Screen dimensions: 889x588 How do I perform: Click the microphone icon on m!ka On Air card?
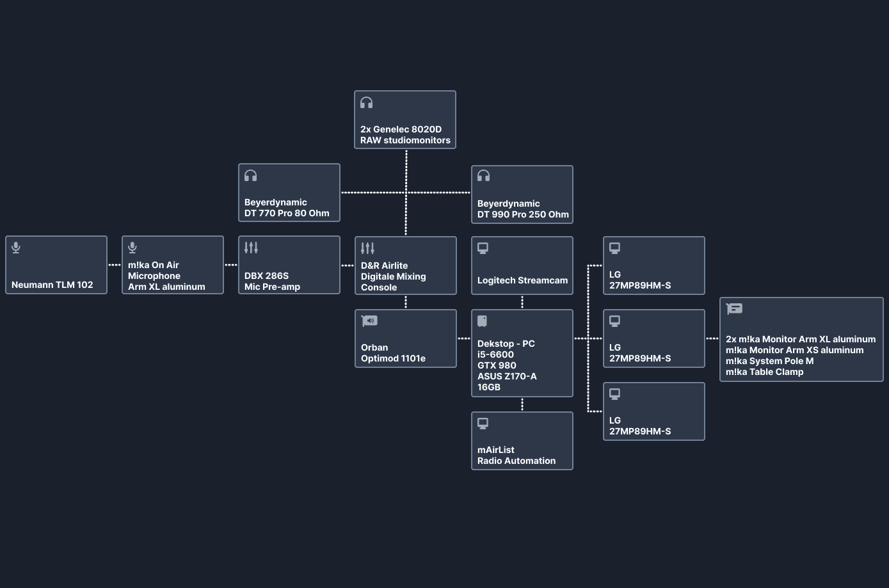132,248
